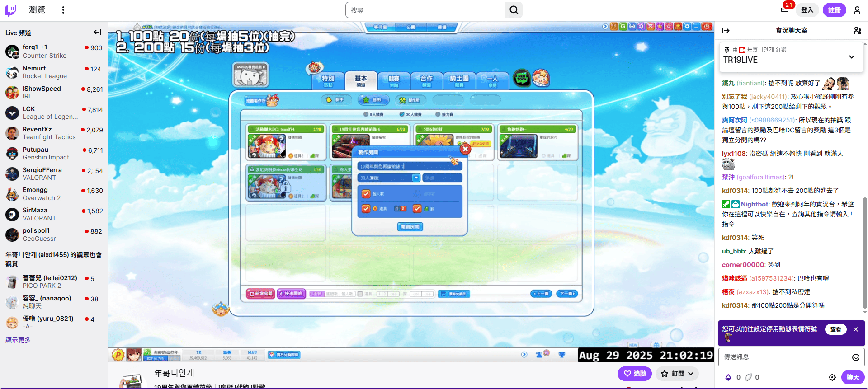Click the search magnifier button
The height and width of the screenshot is (389, 868).
tap(514, 10)
